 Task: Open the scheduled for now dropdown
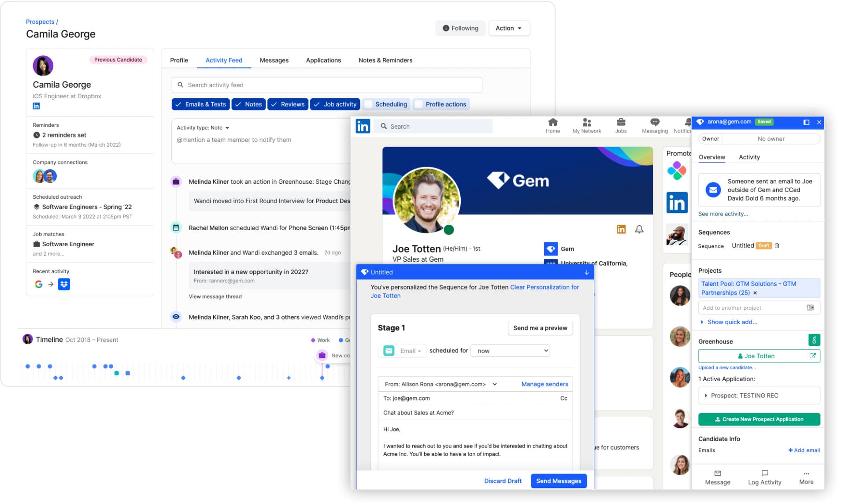click(510, 351)
